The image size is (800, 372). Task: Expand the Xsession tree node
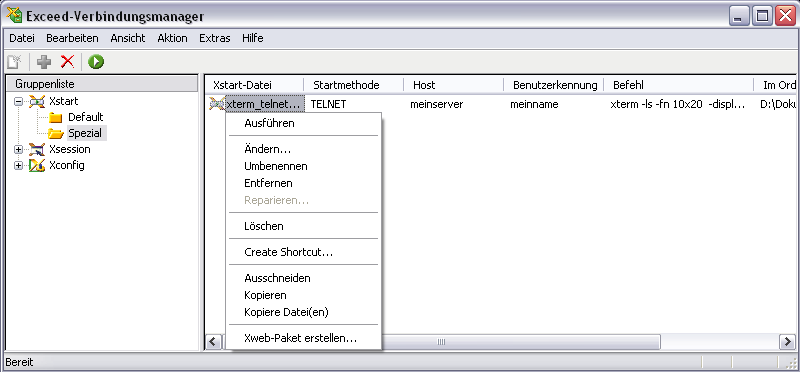(x=19, y=150)
